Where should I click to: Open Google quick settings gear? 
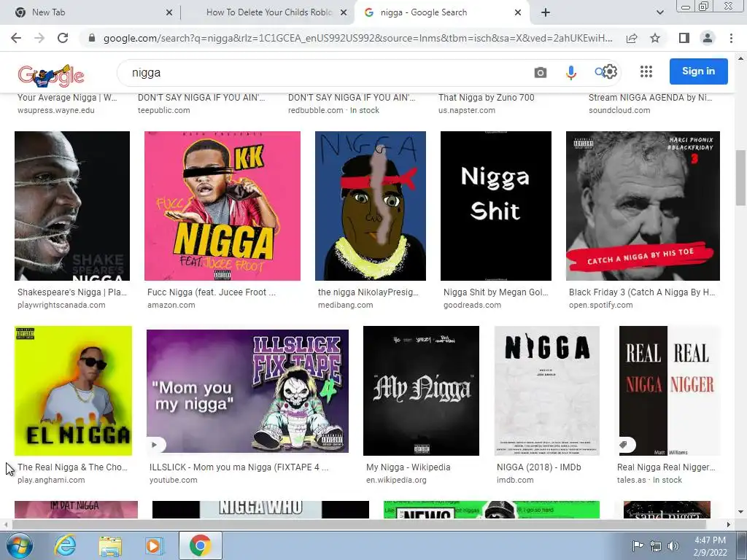611,71
